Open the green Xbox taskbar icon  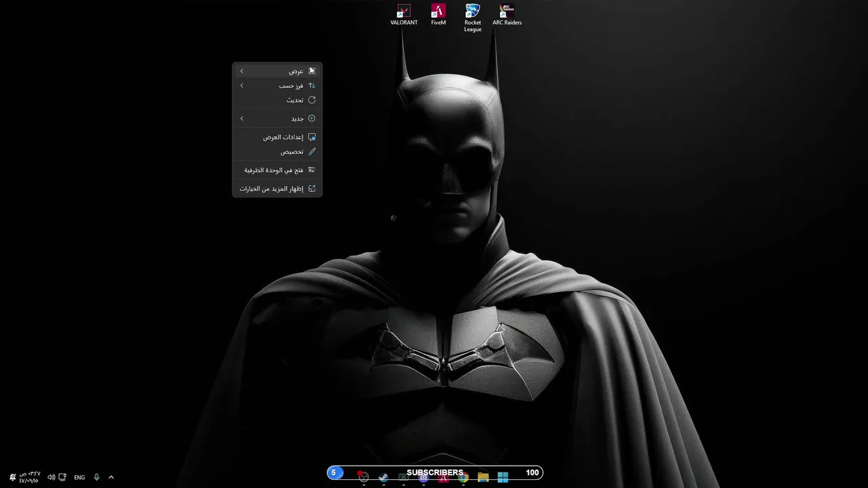click(x=403, y=477)
